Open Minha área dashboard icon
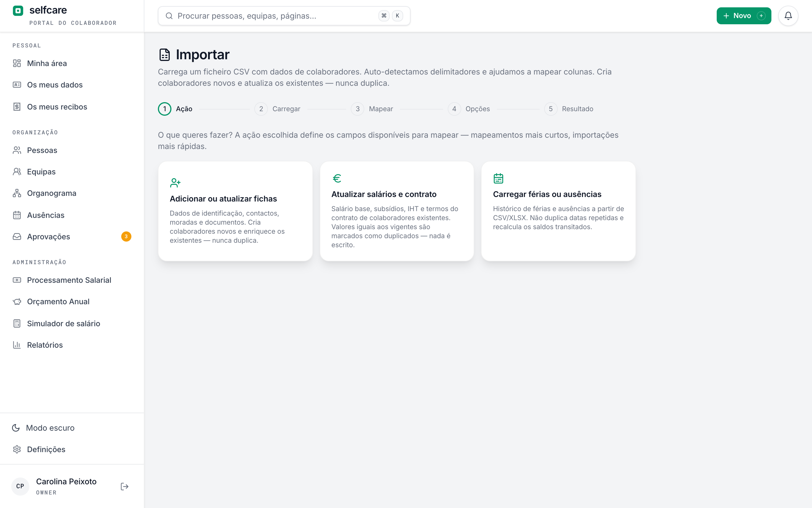Viewport: 812px width, 508px height. click(17, 63)
